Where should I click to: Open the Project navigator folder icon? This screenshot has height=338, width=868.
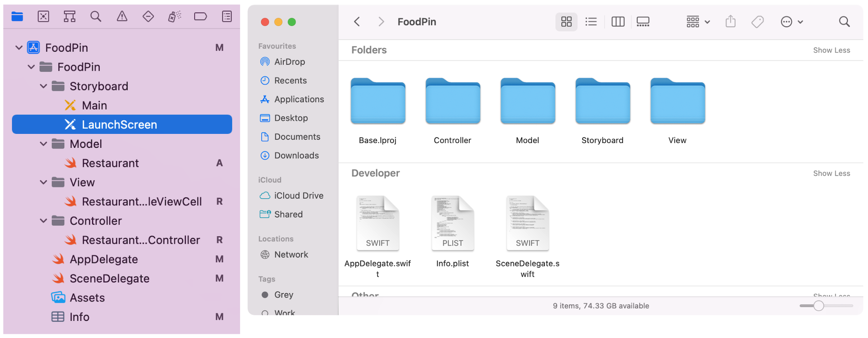[17, 17]
